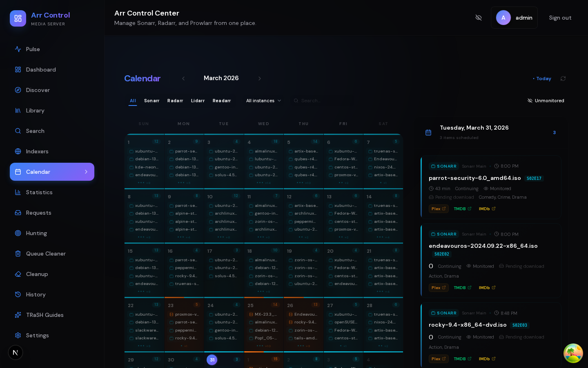The height and width of the screenshot is (368, 588).
Task: Refresh the calendar with the reload icon
Action: [563, 79]
